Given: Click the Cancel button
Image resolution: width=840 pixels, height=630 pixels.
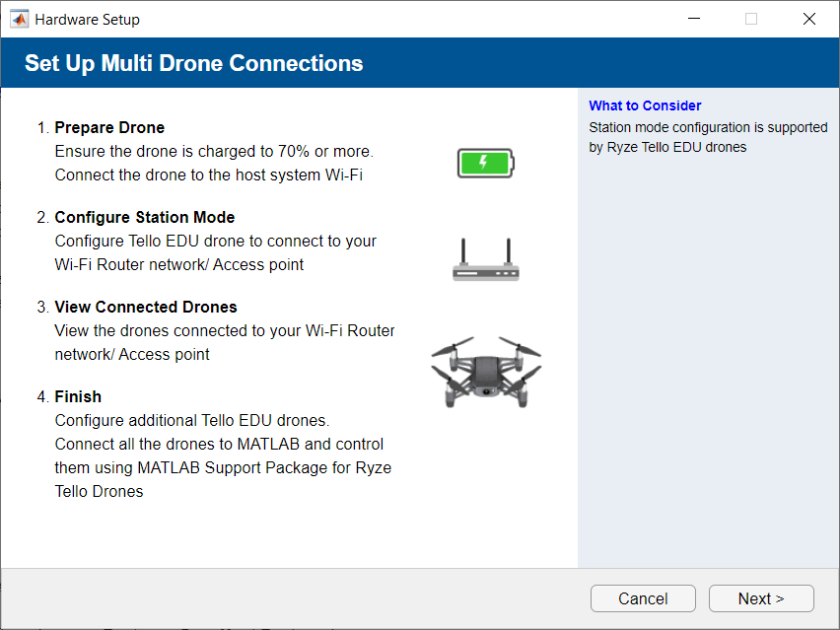Looking at the screenshot, I should pos(643,598).
